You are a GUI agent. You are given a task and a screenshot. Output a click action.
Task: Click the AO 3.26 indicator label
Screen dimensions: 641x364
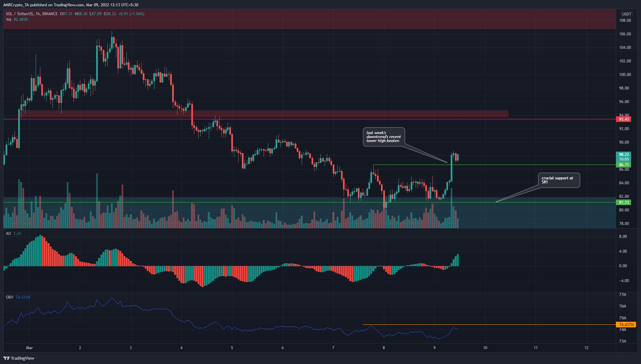pyautogui.click(x=14, y=234)
